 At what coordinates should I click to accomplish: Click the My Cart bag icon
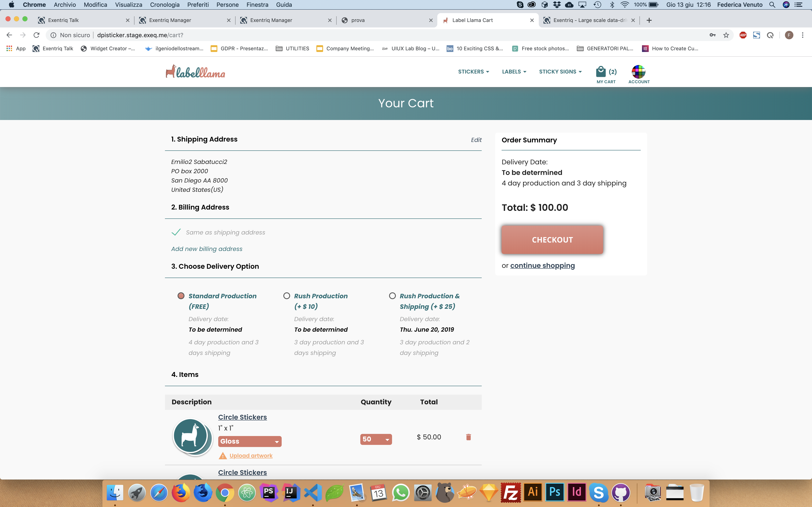click(601, 71)
